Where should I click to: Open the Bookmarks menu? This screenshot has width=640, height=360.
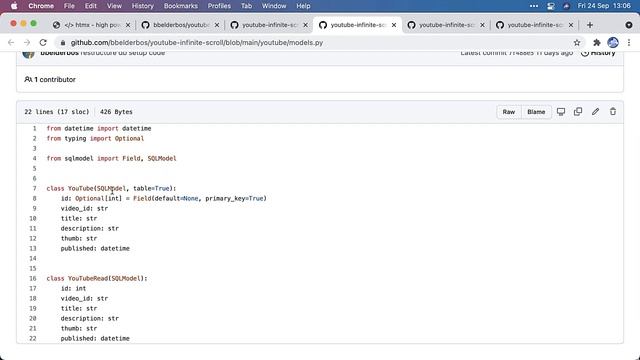tap(181, 6)
